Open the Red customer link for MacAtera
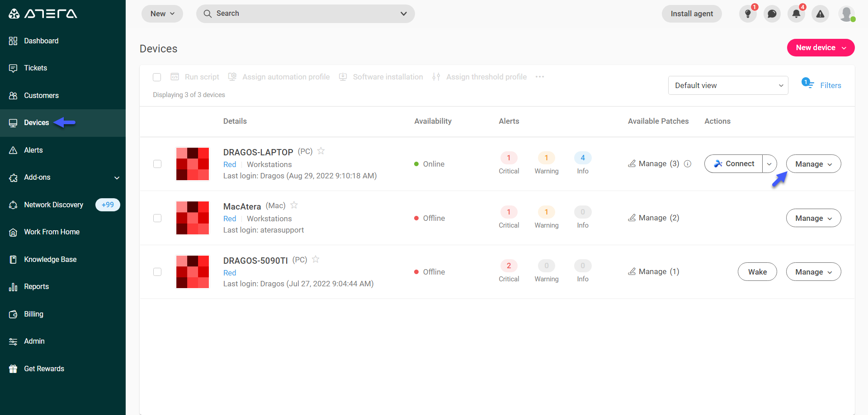The image size is (868, 415). (230, 219)
